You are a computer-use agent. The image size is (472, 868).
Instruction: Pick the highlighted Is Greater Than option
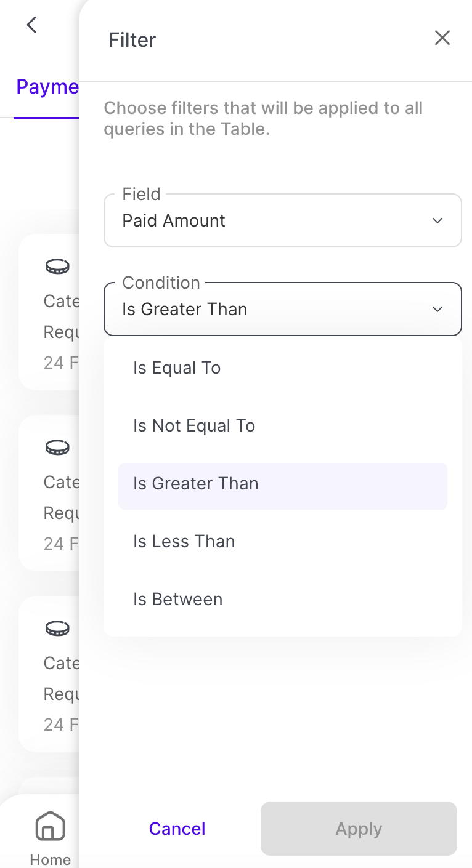[196, 484]
